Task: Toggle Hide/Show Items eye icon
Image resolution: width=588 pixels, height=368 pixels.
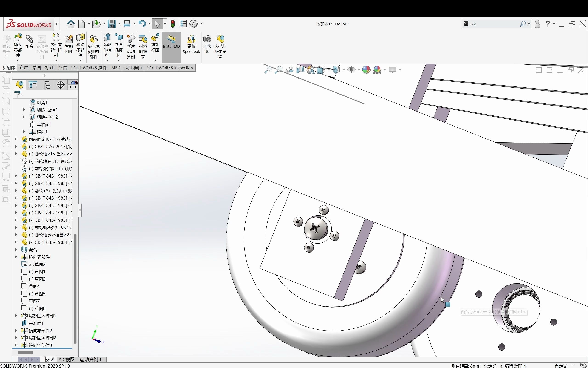Action: [351, 70]
